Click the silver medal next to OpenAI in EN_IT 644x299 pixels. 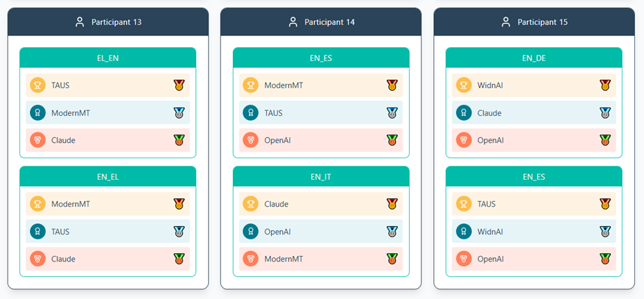point(392,232)
